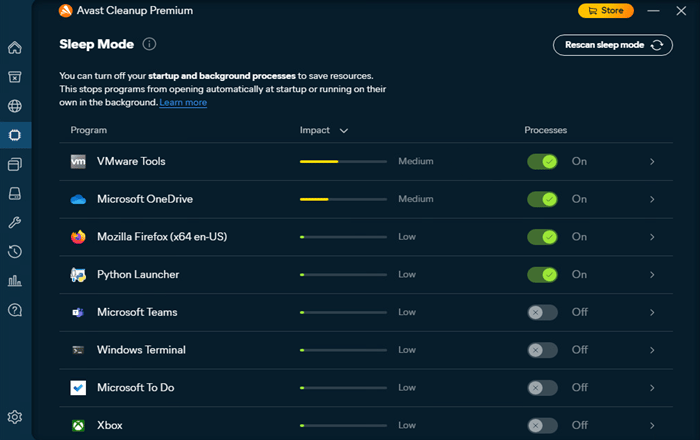Open the disk drive sidebar icon
Image resolution: width=700 pixels, height=440 pixels.
(15, 194)
